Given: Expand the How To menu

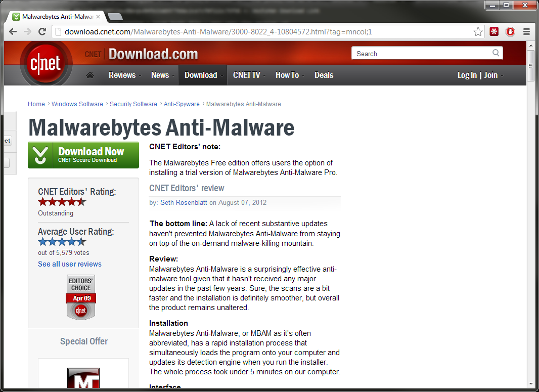Looking at the screenshot, I should 290,75.
